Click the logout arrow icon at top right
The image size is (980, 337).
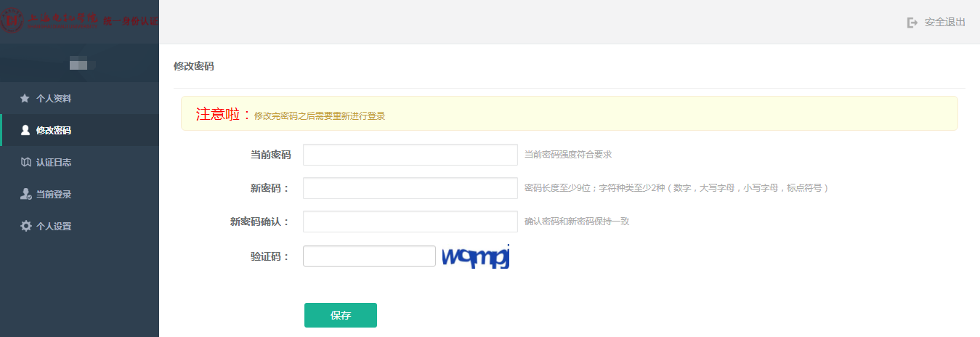[x=912, y=23]
